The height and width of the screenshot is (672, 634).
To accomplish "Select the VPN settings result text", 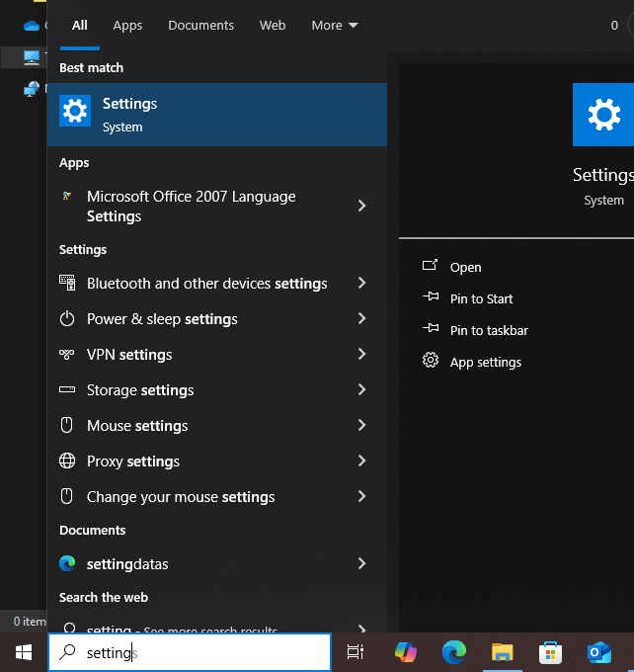I will click(129, 355).
